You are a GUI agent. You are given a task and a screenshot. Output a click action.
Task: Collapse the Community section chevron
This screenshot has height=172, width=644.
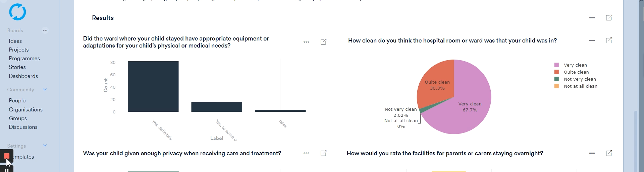point(45,90)
